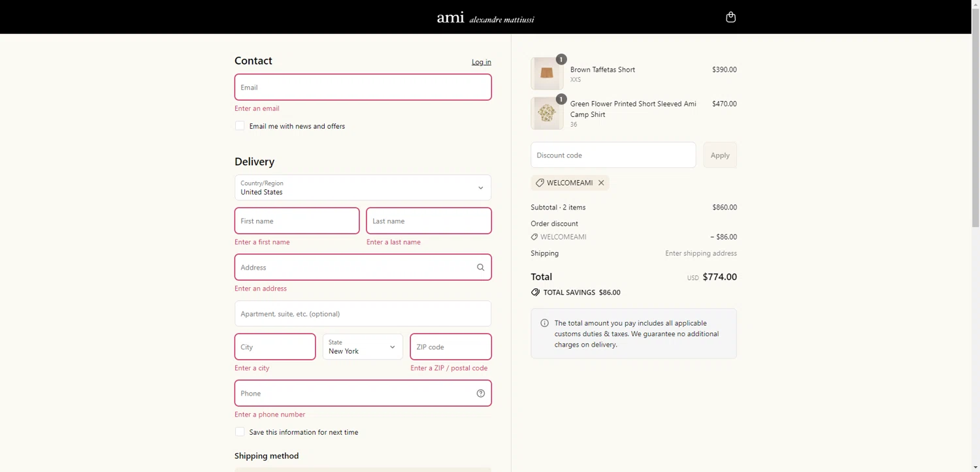Click the search icon in Address field
This screenshot has width=980, height=472.
click(x=480, y=267)
